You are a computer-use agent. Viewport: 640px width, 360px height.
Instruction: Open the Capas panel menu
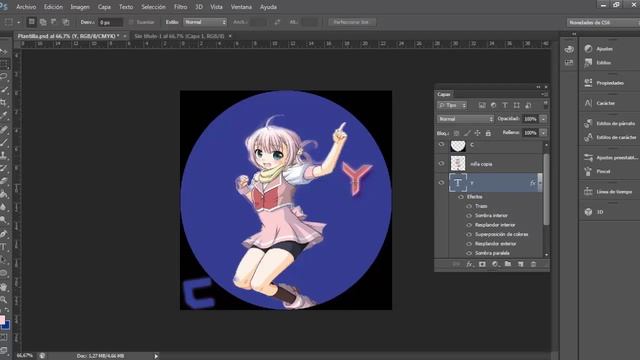(544, 94)
